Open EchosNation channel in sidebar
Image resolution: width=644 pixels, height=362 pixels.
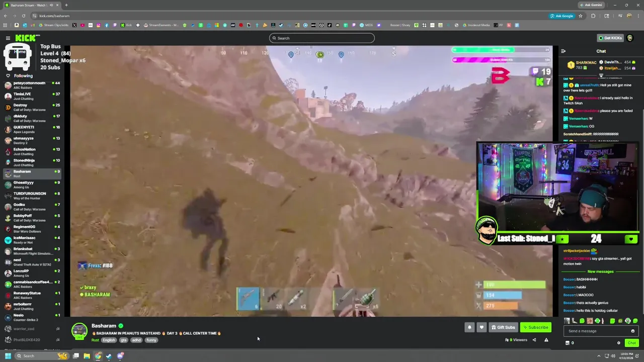click(31, 151)
